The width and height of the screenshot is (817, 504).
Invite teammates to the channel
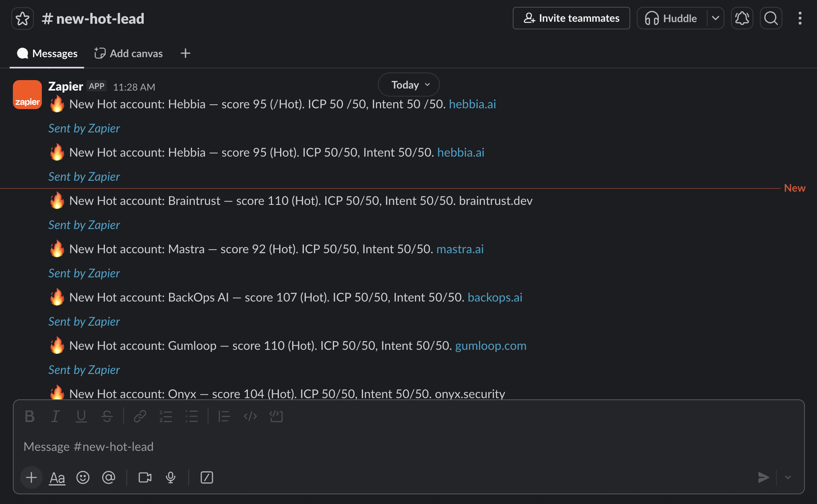click(x=571, y=18)
